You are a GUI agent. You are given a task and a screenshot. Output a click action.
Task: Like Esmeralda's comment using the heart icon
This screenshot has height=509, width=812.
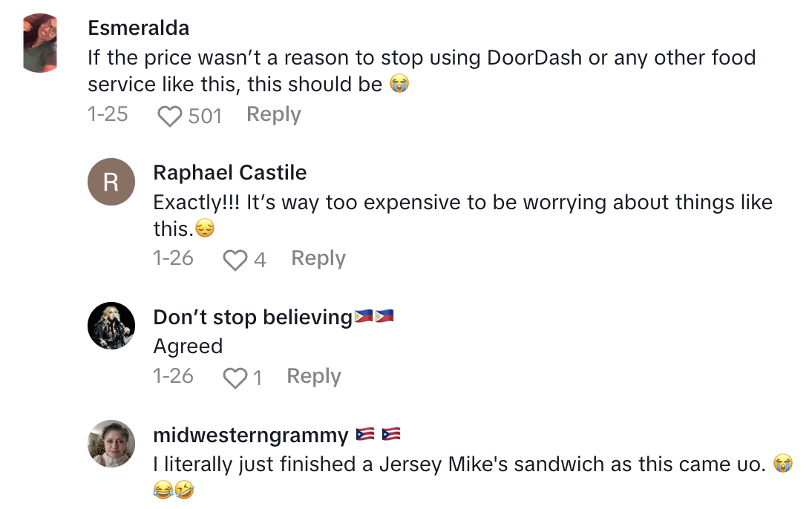click(x=170, y=114)
